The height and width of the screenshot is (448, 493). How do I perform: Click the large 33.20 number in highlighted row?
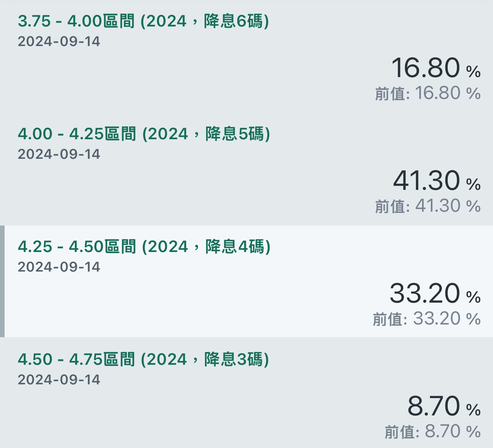(x=425, y=293)
